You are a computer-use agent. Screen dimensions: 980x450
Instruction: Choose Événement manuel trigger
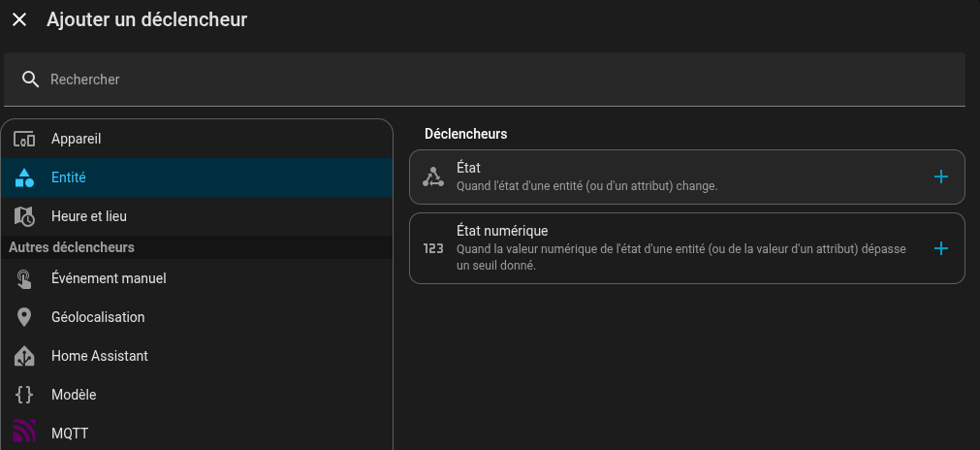[x=109, y=278]
